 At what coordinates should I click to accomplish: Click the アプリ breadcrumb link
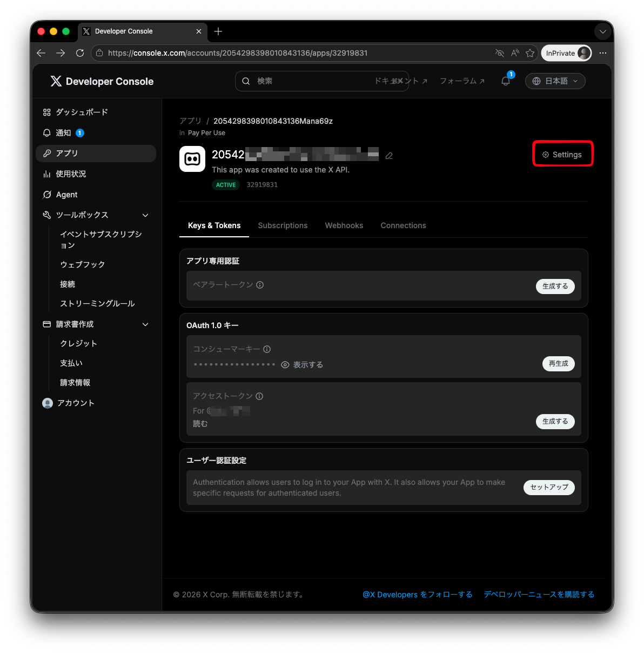(x=190, y=121)
